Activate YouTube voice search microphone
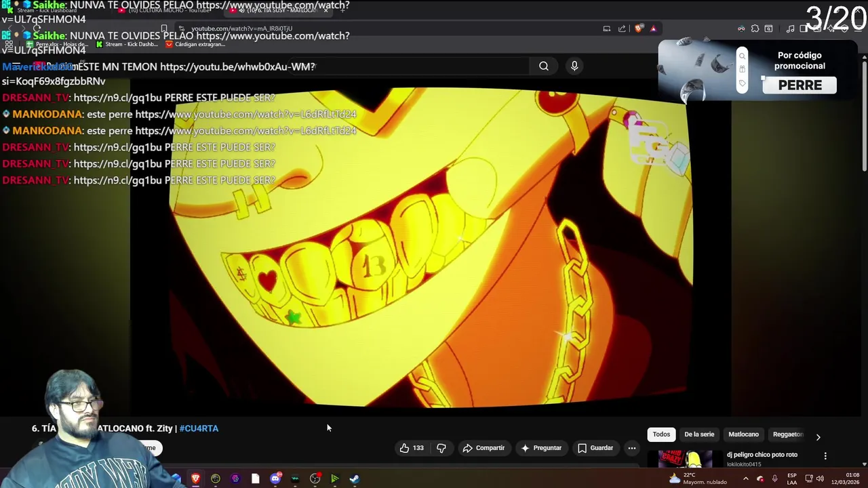Viewport: 868px width, 488px height. 574,66
